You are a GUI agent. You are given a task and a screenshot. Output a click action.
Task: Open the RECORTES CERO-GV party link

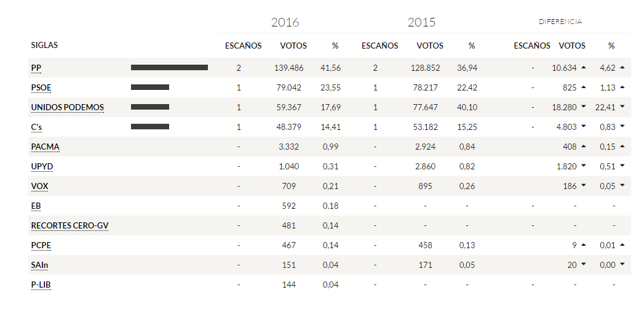pos(70,225)
